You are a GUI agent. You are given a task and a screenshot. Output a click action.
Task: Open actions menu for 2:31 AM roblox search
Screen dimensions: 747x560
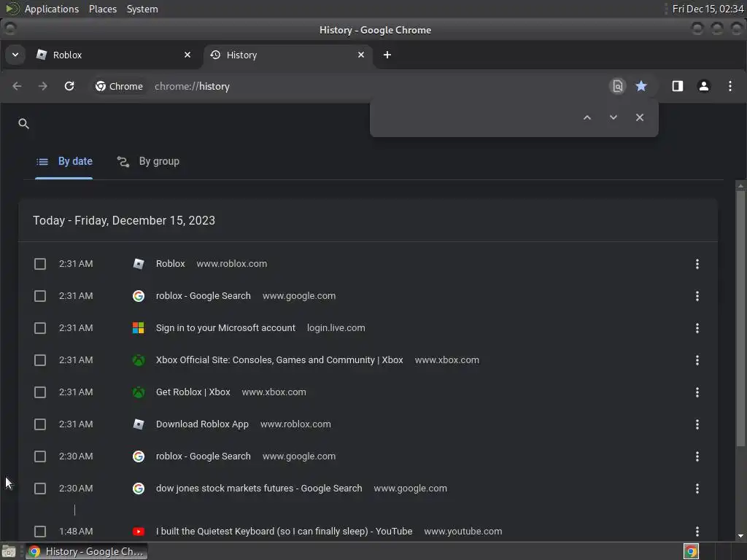pyautogui.click(x=697, y=296)
